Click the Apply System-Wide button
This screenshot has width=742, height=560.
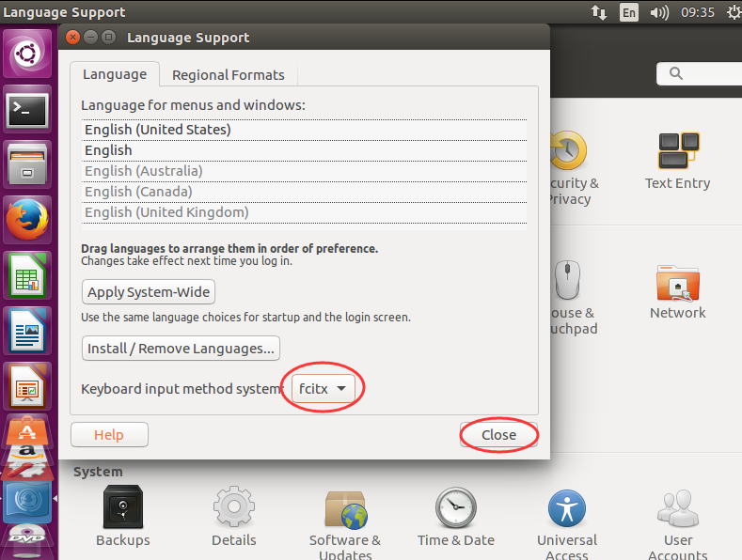point(149,292)
